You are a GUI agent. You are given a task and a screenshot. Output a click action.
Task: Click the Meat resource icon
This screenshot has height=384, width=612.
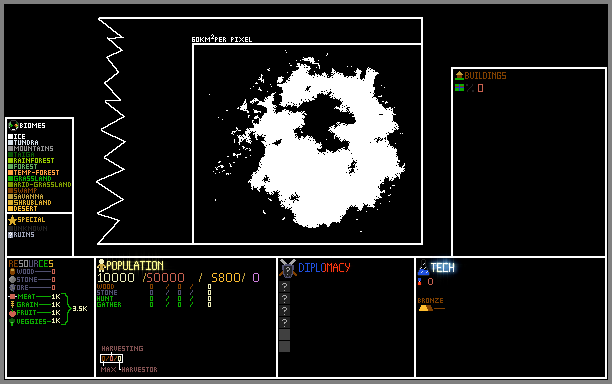(x=12, y=297)
